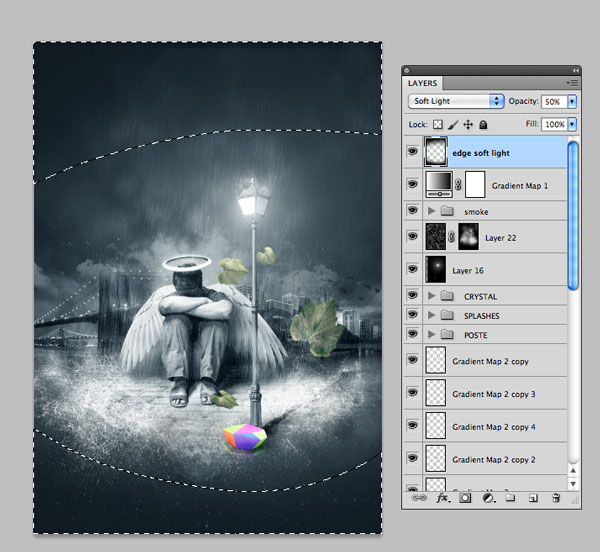Hide the CRYSTAL group
The image size is (600, 552).
(x=413, y=296)
